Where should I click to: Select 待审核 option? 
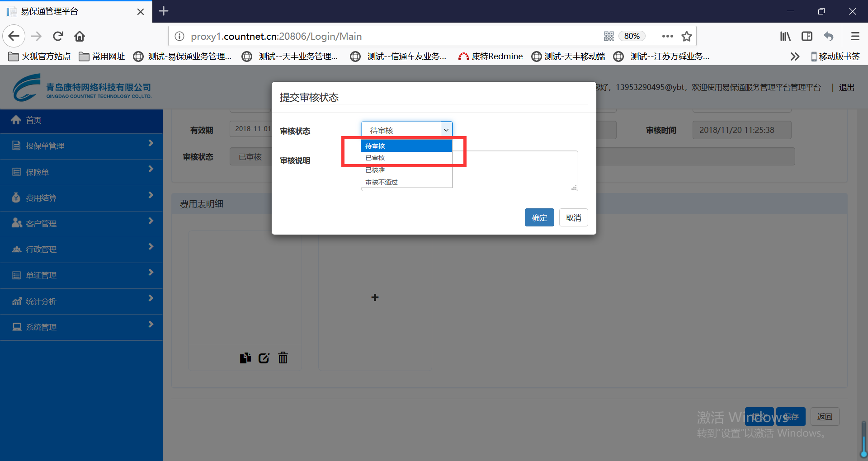point(406,146)
